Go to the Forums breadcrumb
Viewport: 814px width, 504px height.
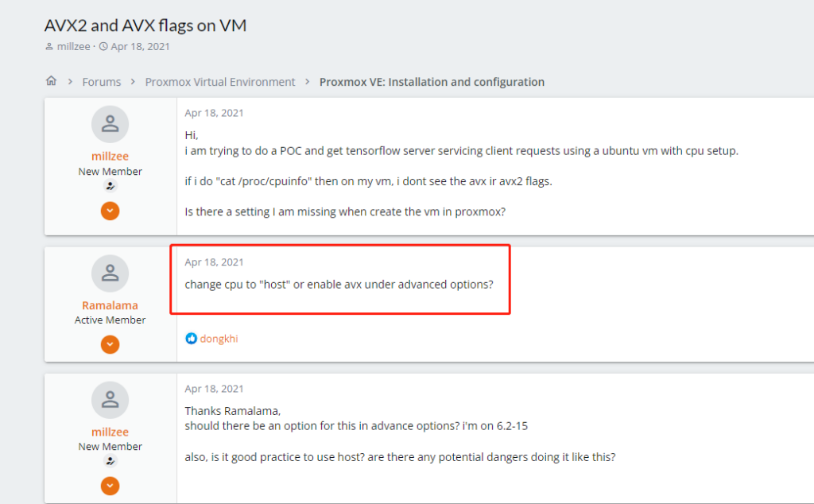coord(102,82)
